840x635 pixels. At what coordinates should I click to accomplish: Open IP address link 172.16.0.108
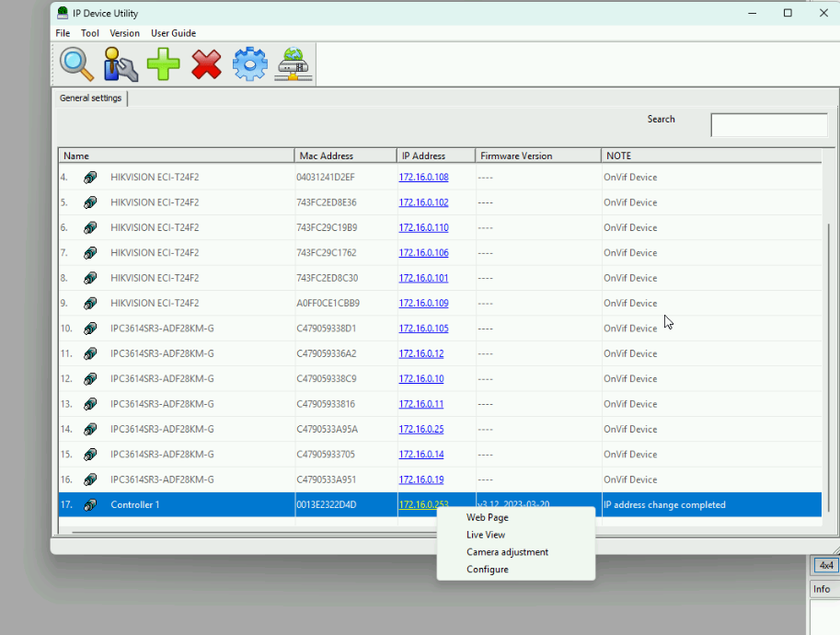tap(423, 178)
